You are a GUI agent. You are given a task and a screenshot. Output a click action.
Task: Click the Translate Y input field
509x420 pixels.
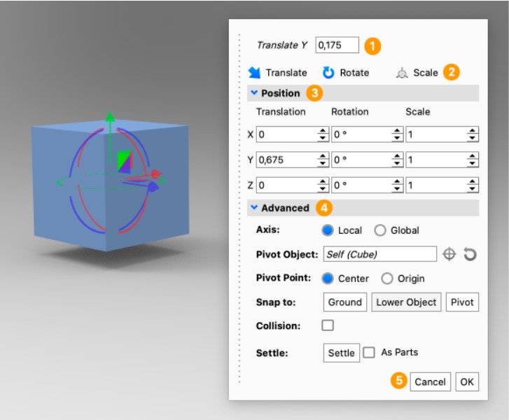[x=337, y=45]
